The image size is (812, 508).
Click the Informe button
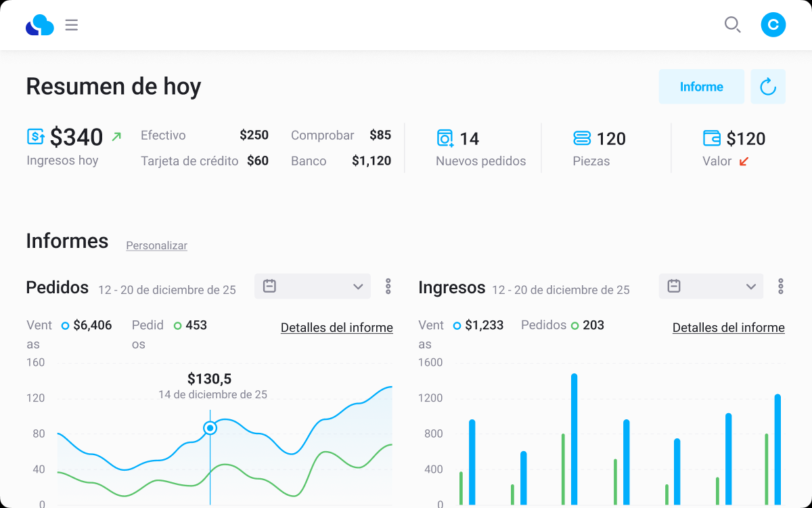pos(702,87)
